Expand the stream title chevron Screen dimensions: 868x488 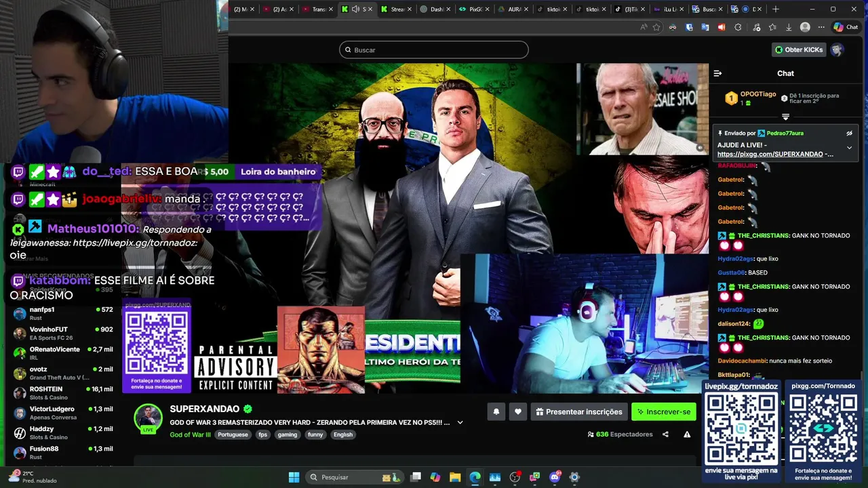[x=460, y=422]
